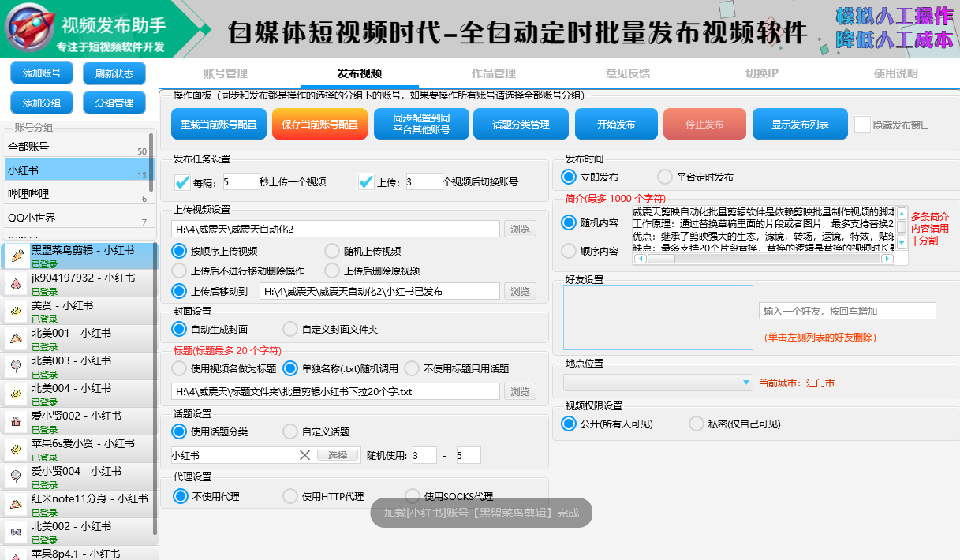
Task: Enable the 隐藏发布窗口 checkbox
Action: [x=862, y=125]
